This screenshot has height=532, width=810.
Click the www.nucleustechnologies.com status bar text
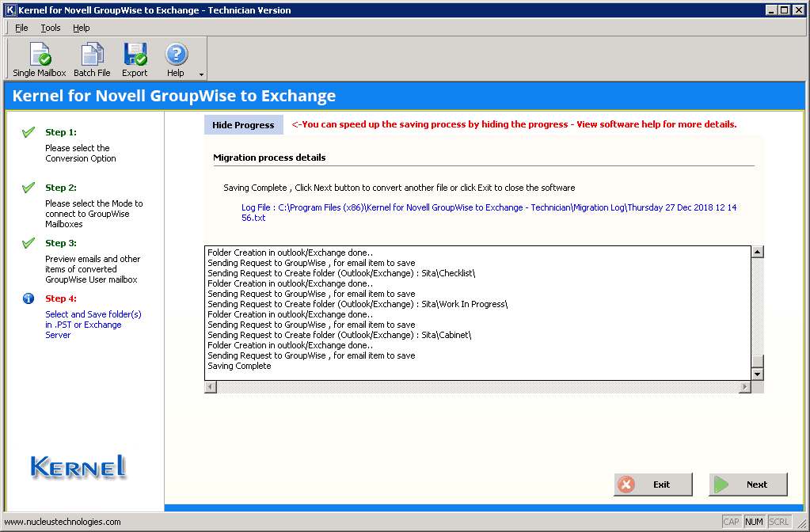pyautogui.click(x=63, y=522)
